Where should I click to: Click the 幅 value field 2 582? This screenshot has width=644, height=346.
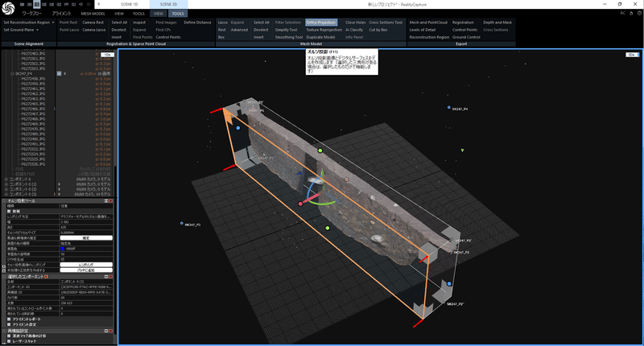86,222
